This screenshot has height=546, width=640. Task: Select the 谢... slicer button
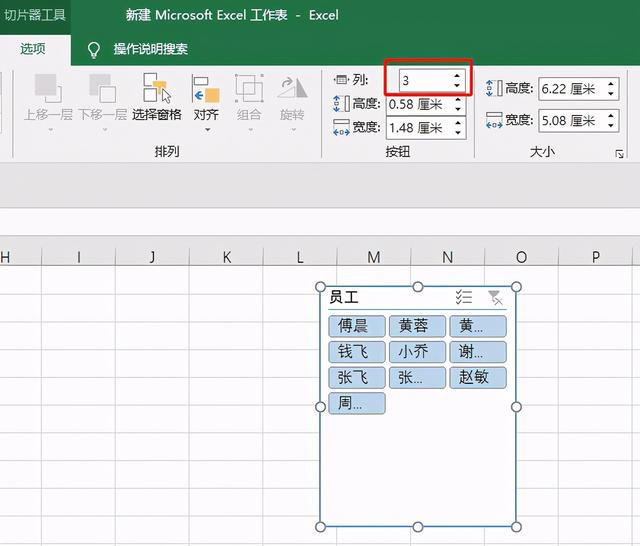[x=478, y=351]
